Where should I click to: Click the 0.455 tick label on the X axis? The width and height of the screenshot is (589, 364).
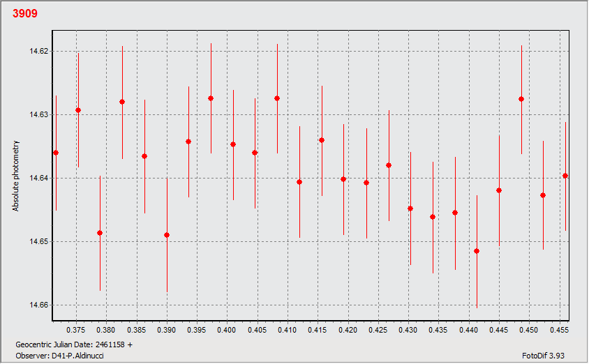(559, 329)
